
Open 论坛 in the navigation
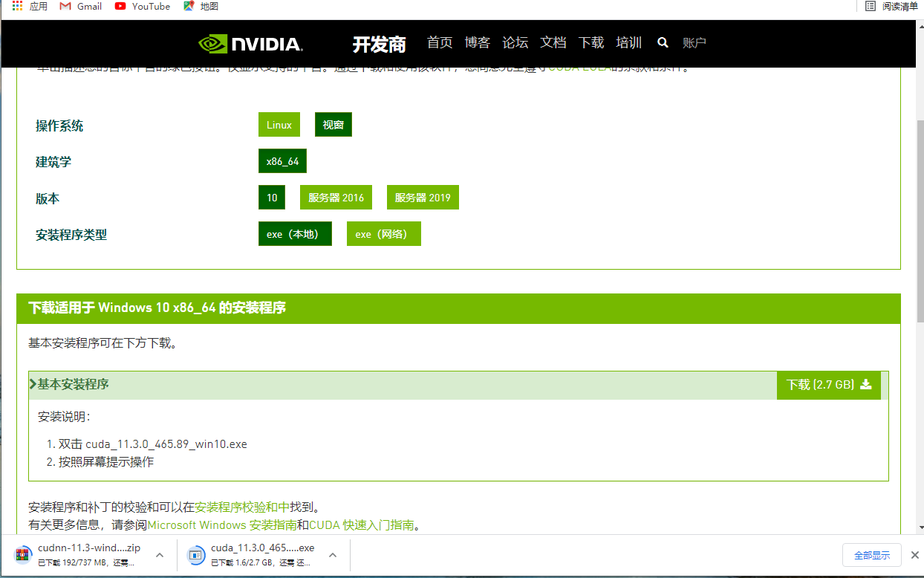515,43
